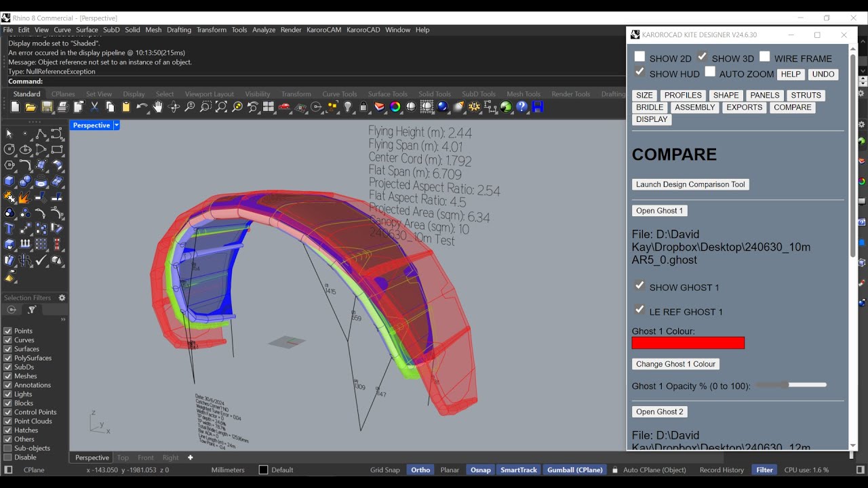Enable the Sub-objects selection filter
868x488 pixels.
coord(7,448)
